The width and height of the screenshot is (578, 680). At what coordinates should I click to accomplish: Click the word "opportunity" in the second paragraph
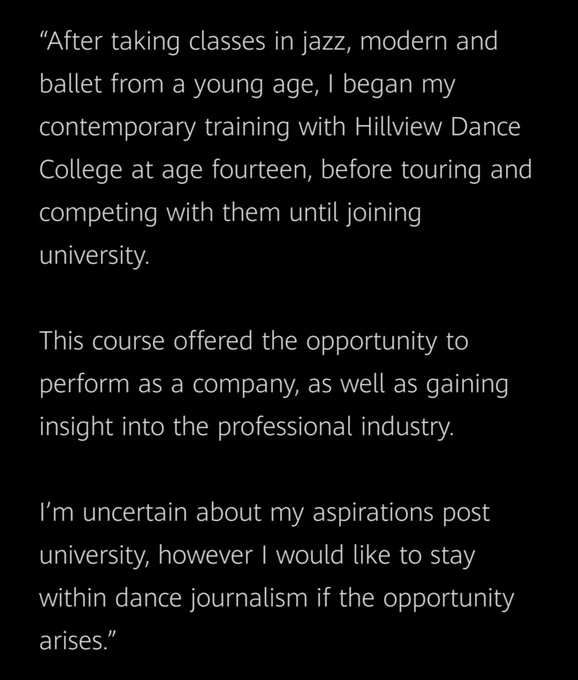(x=372, y=343)
